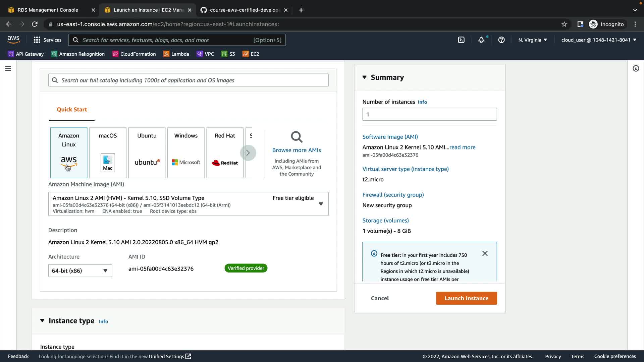
Task: Open the Services grid menu
Action: tap(47, 40)
